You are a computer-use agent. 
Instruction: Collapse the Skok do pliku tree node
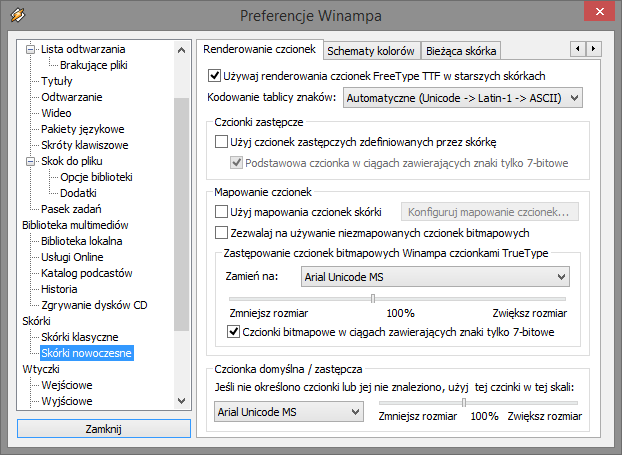click(x=30, y=161)
